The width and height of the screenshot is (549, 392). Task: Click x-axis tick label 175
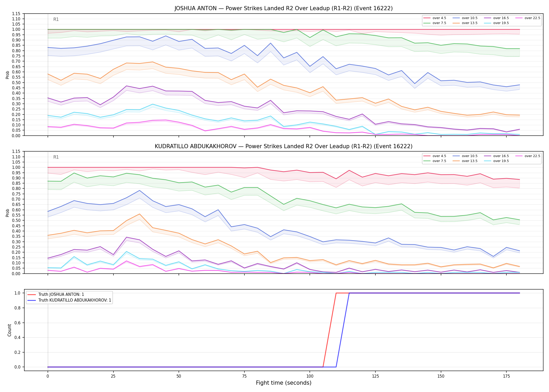pos(506,376)
